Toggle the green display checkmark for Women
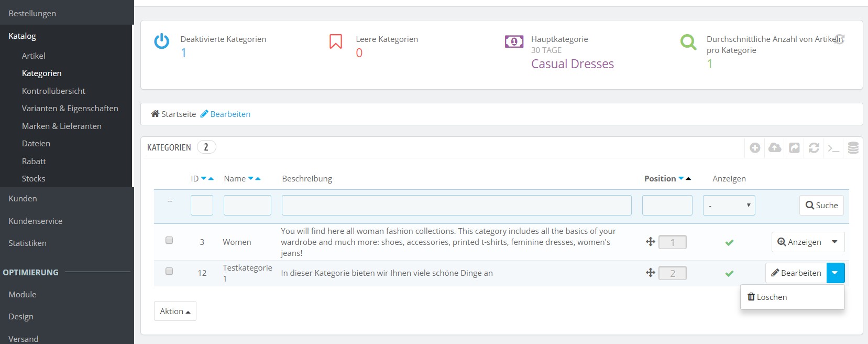 coord(729,242)
